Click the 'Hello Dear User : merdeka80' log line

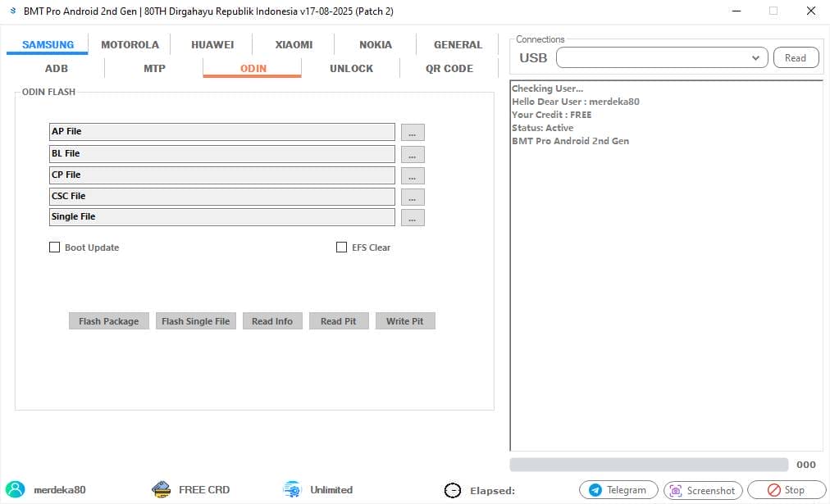pyautogui.click(x=576, y=102)
